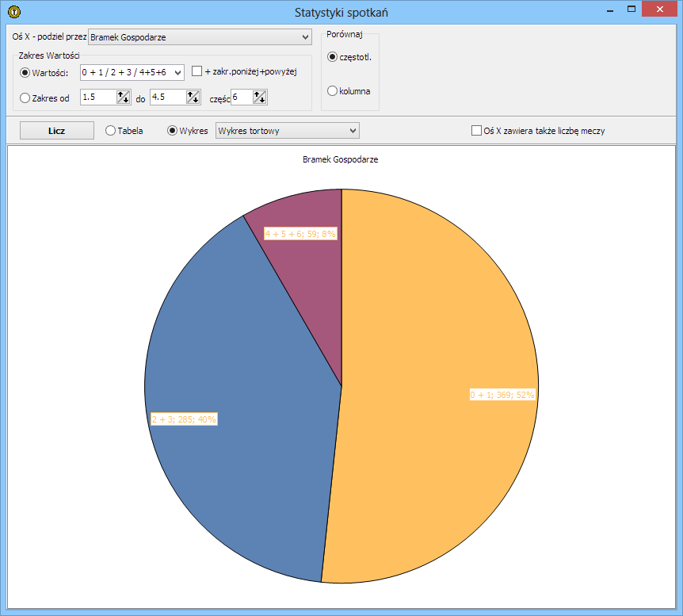The image size is (683, 616).
Task: Click the 'do' field showing 4.5
Action: click(x=168, y=98)
